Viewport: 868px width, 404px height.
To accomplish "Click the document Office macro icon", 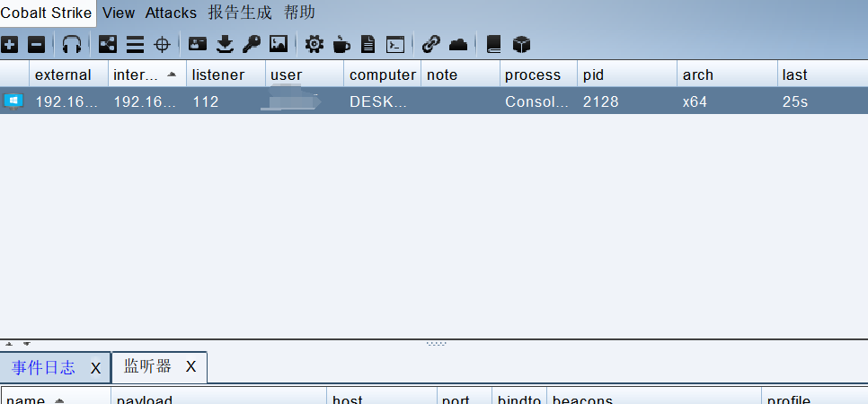I will pos(368,44).
